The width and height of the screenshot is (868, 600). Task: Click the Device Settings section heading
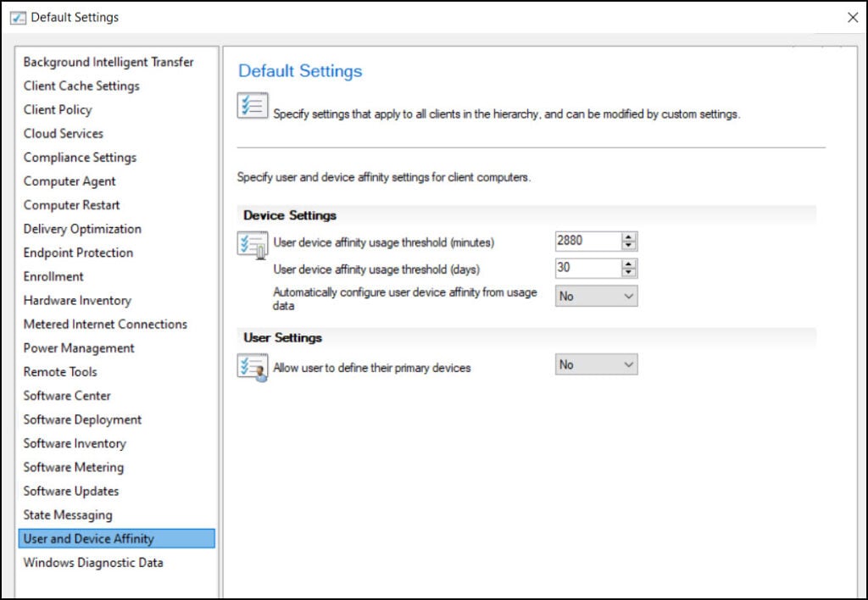tap(290, 215)
